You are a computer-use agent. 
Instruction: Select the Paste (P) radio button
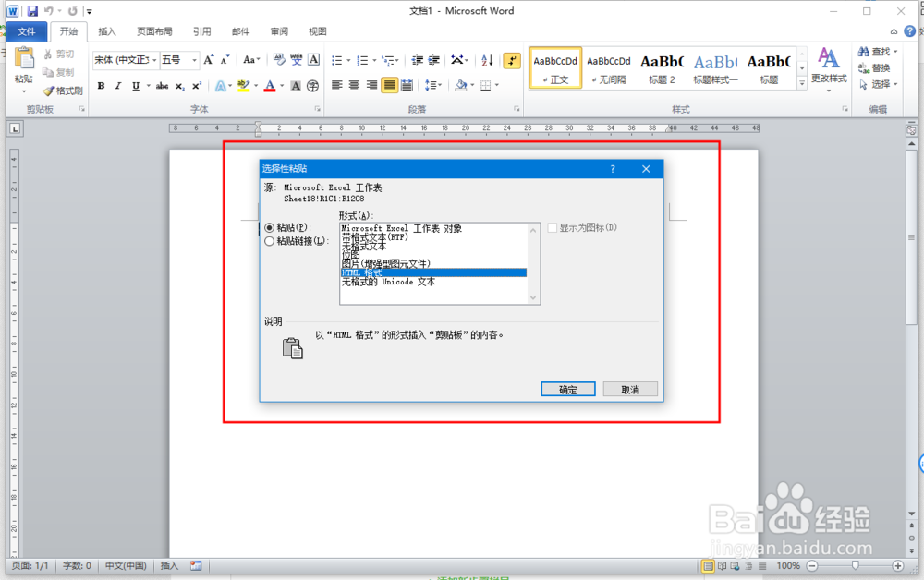tap(269, 228)
